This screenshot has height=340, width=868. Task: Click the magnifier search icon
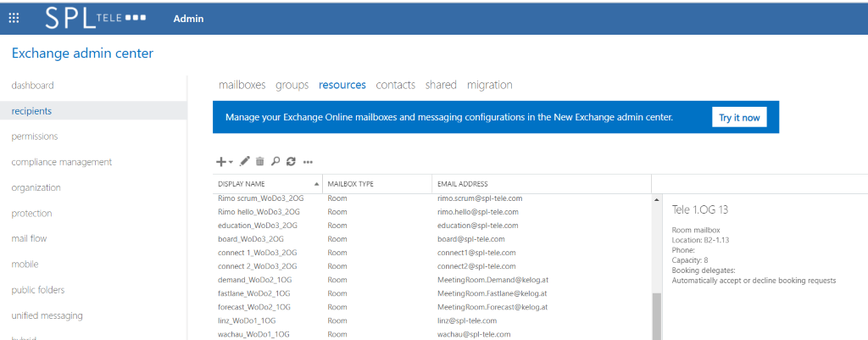pyautogui.click(x=275, y=162)
